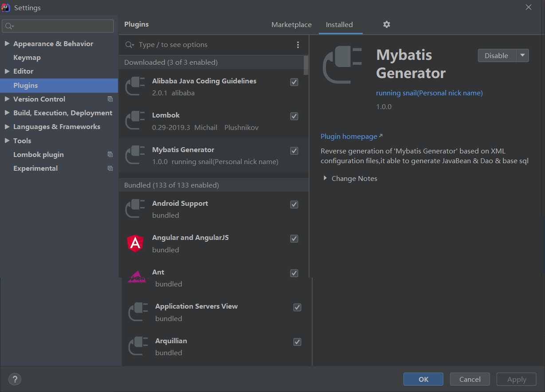This screenshot has height=392, width=545.
Task: Toggle Application Servers View checkbox
Action: coord(297,307)
